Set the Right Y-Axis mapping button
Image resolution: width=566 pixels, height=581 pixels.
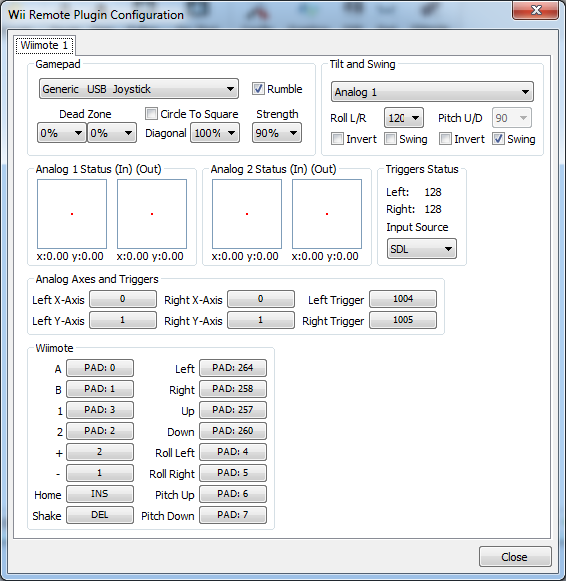point(261,320)
